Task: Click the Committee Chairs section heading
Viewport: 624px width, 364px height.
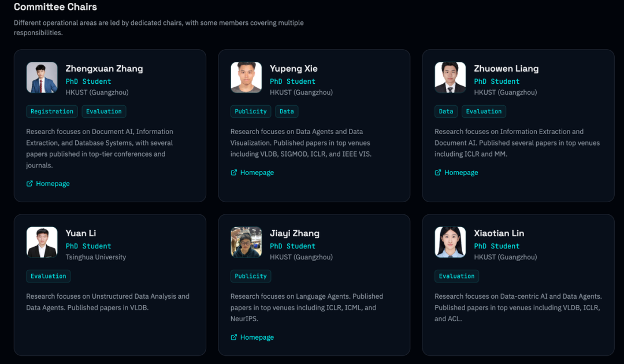Action: point(55,8)
